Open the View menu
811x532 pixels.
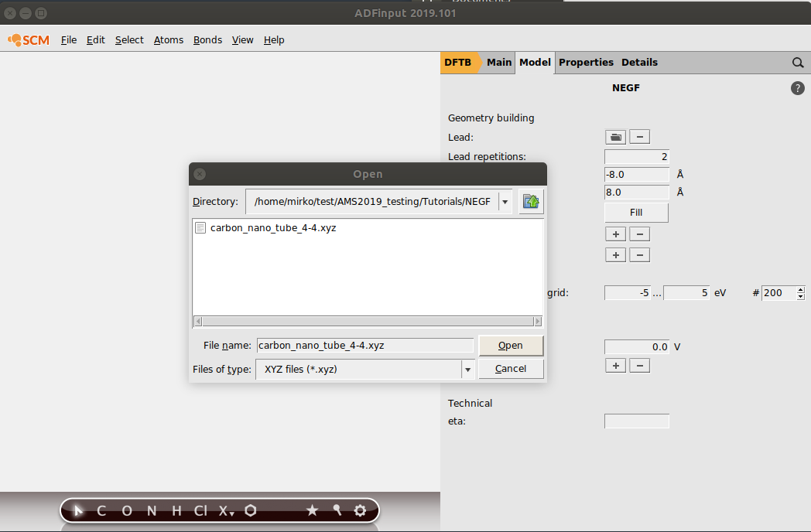pyautogui.click(x=242, y=39)
